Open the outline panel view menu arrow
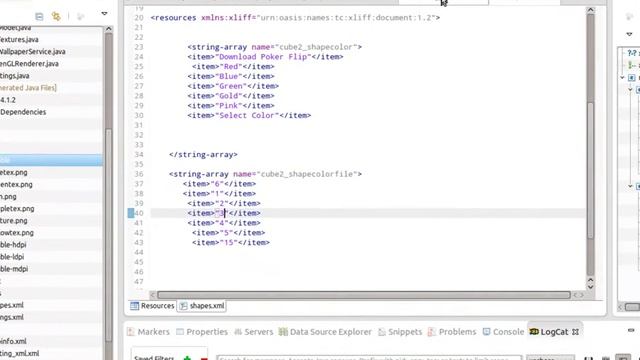The height and width of the screenshot is (360, 640). click(629, 34)
